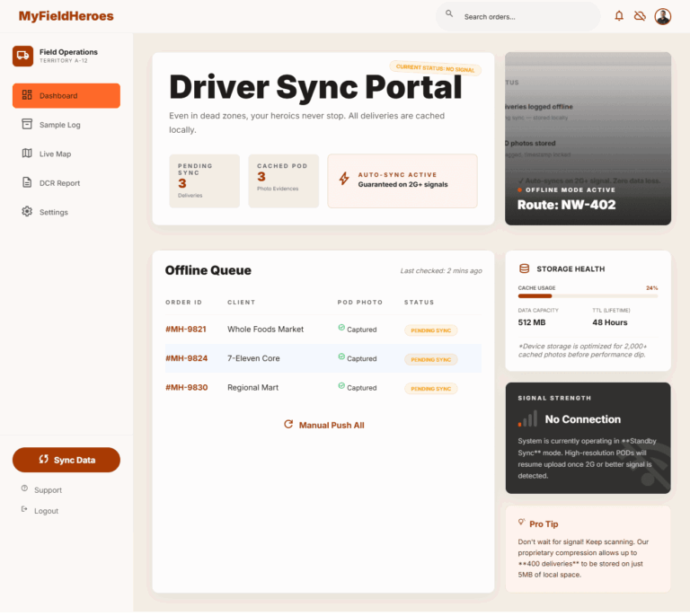Open order #MH-9821
Viewport: 690px width, 616px height.
coord(186,329)
